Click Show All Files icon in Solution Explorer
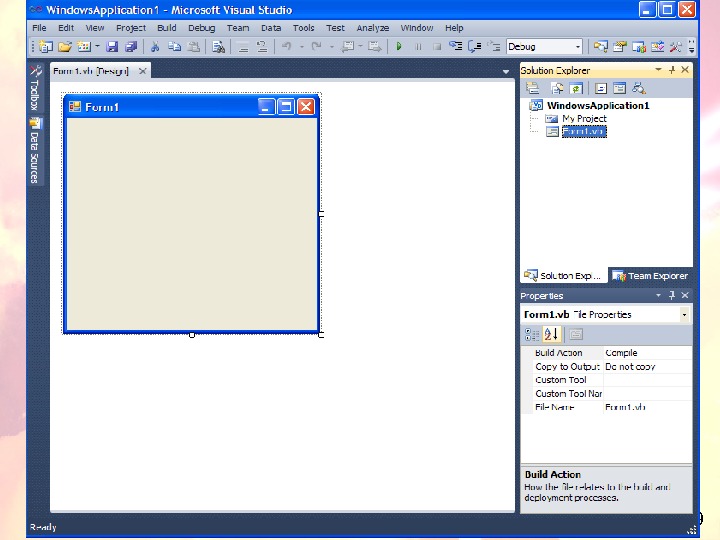Image resolution: width=720 pixels, height=540 pixels. [x=557, y=88]
